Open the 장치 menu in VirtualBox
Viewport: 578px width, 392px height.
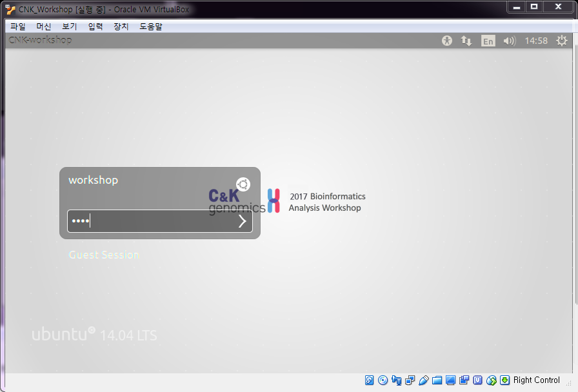coord(121,26)
